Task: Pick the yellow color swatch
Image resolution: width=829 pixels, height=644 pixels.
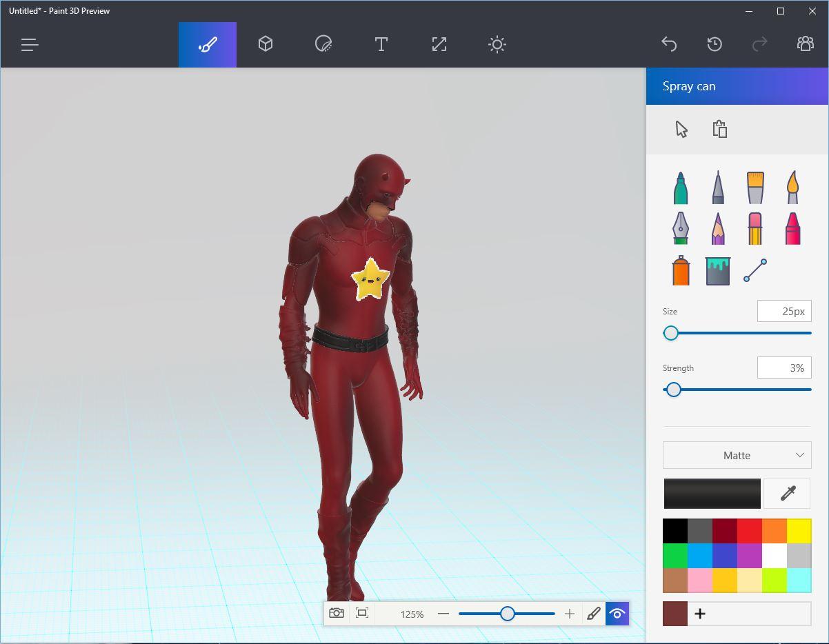Action: (799, 531)
